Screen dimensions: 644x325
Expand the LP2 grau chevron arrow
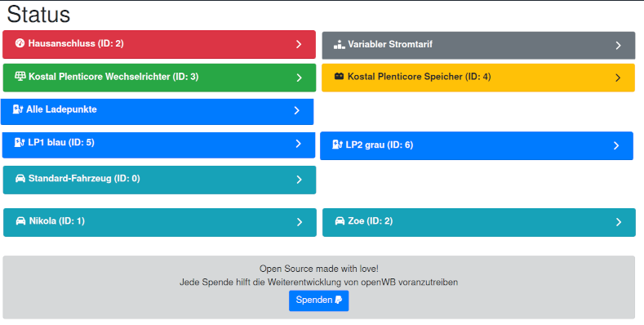pyautogui.click(x=616, y=145)
